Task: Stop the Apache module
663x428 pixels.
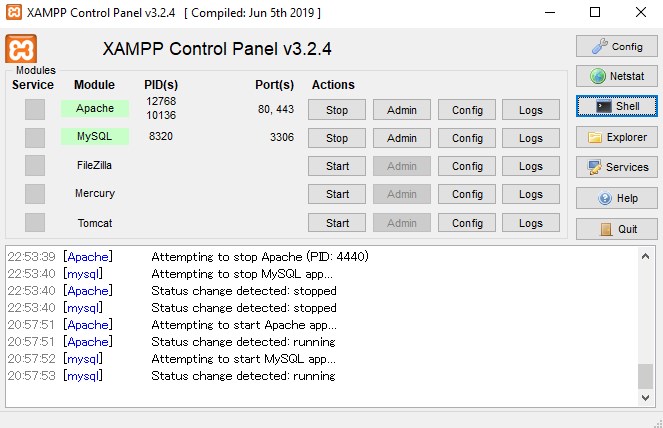Action: (337, 110)
